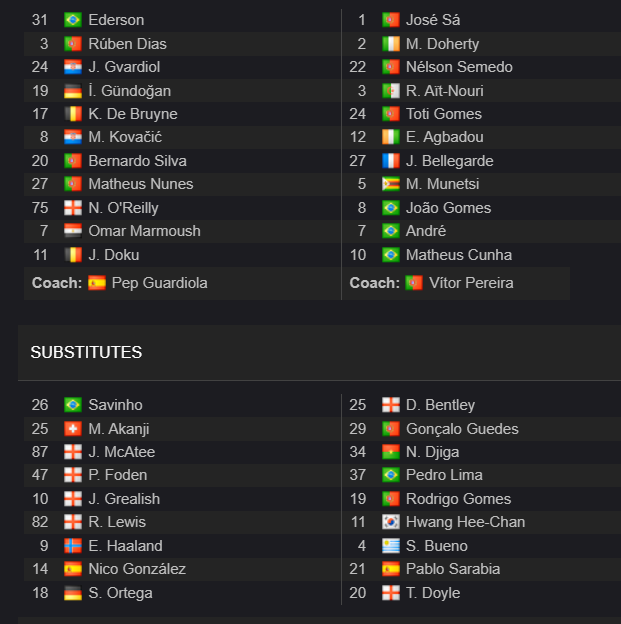Click the Zimbabwe flag beside M. Munetsi
The height and width of the screenshot is (624, 621).
(x=391, y=184)
